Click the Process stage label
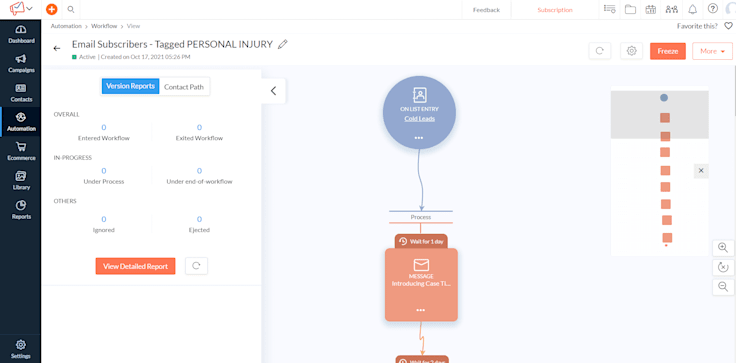736x363 pixels. point(421,217)
